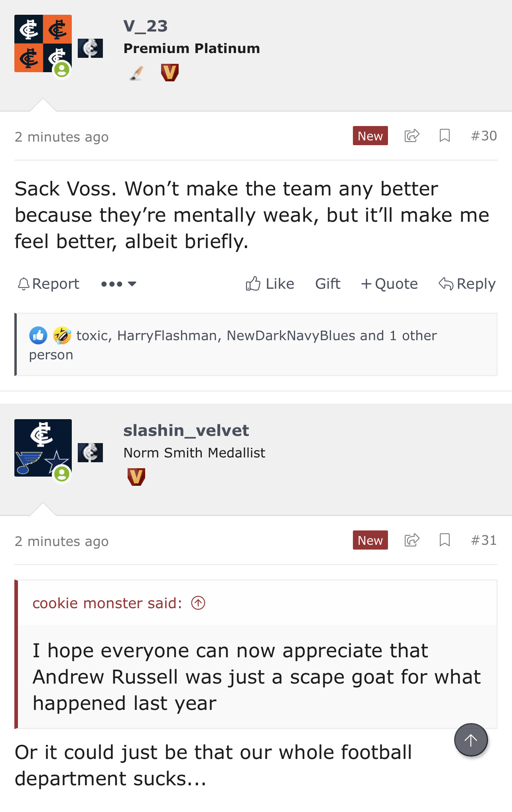
Task: Share post #30 via share icon
Action: click(412, 136)
